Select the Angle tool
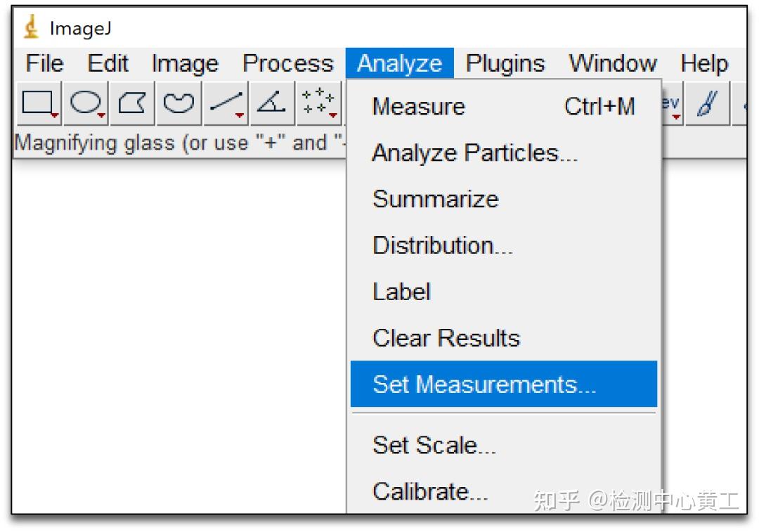The height and width of the screenshot is (532, 759). (x=273, y=104)
